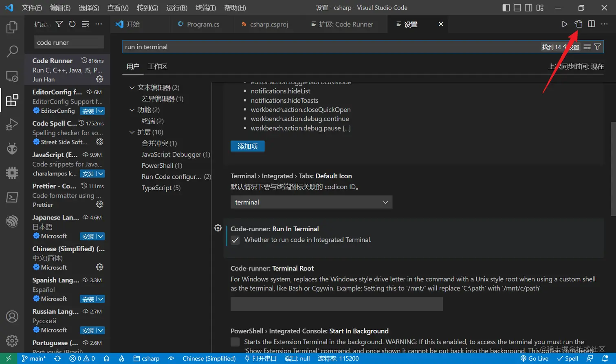
Task: Open install options arrow for EditorConfig
Action: coord(101,111)
